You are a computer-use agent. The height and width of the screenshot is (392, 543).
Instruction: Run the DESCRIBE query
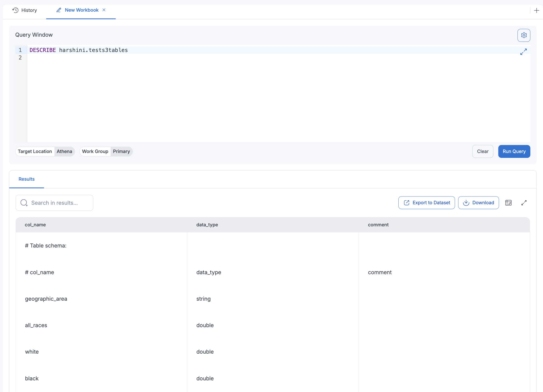[x=514, y=151]
